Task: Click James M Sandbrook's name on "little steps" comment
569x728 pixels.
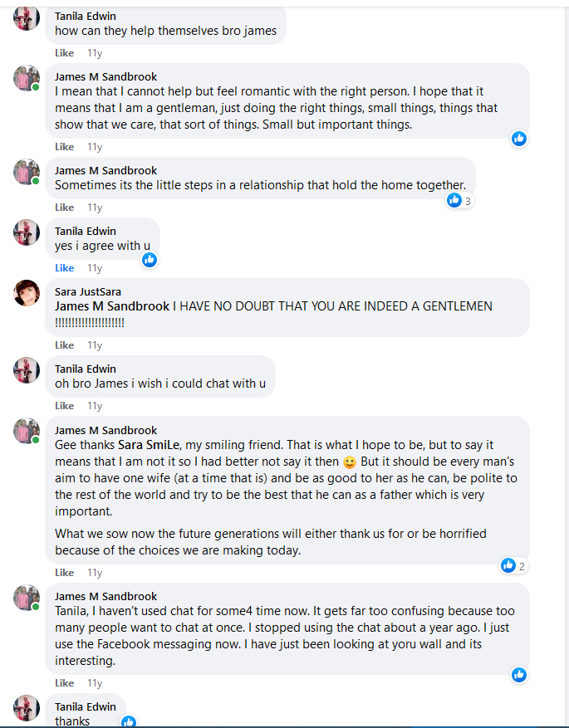Action: tap(105, 170)
